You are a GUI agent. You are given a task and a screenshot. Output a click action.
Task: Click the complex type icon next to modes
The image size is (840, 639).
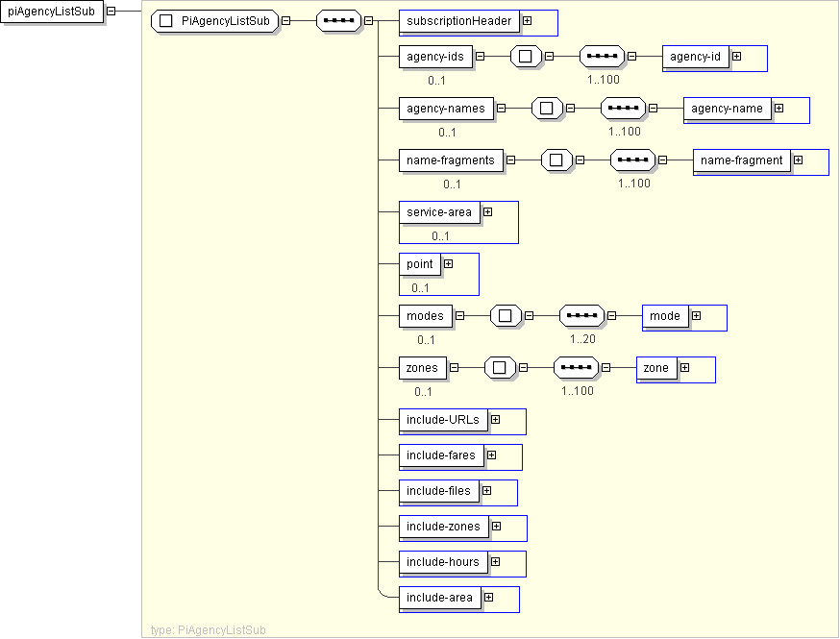[x=506, y=316]
